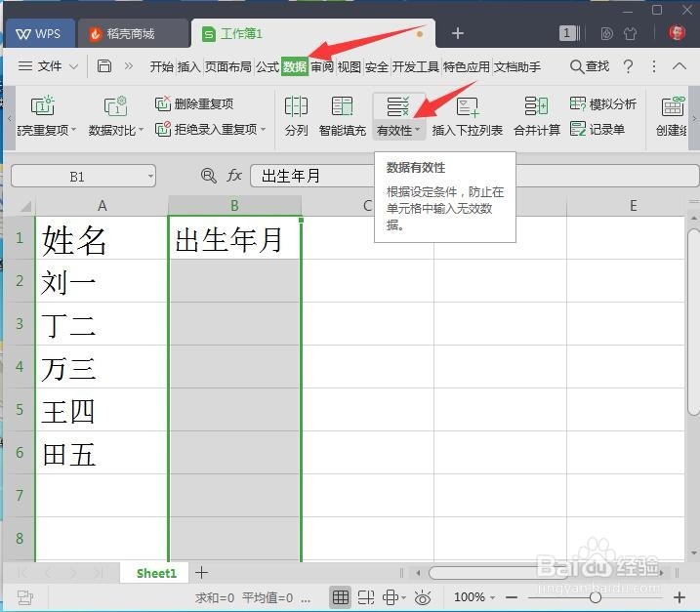The image size is (700, 612).
Task: Open the 文档助手 tab
Action: (x=517, y=66)
